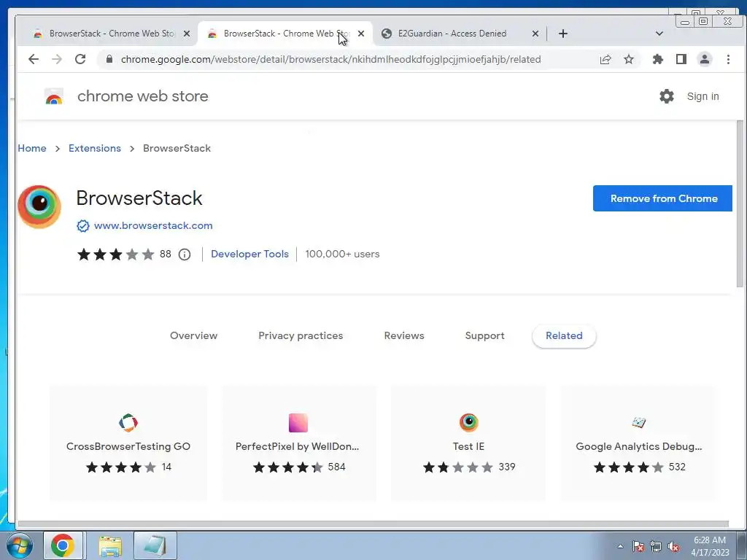Screen dimensions: 747x560
Task: Open File Explorer from the taskbar
Action: (x=110, y=545)
